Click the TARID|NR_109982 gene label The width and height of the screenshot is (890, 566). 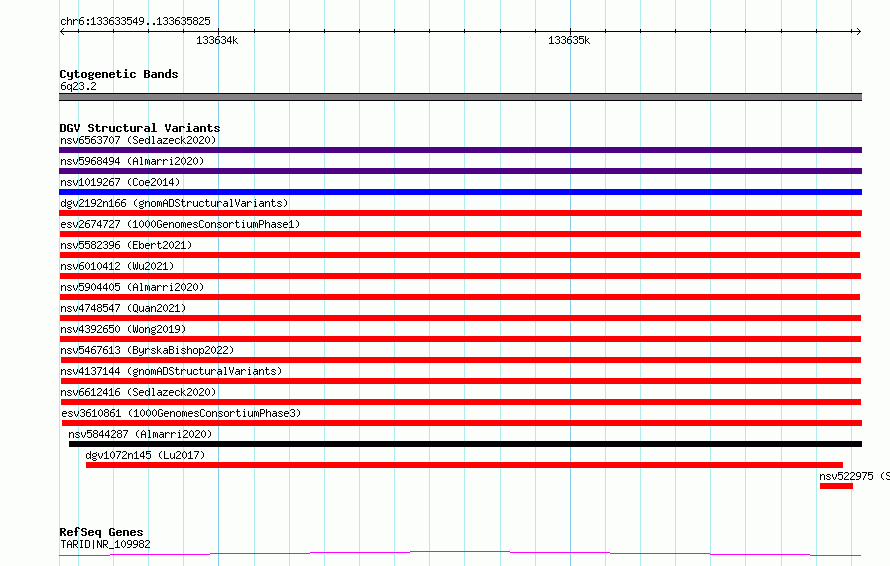[105, 544]
